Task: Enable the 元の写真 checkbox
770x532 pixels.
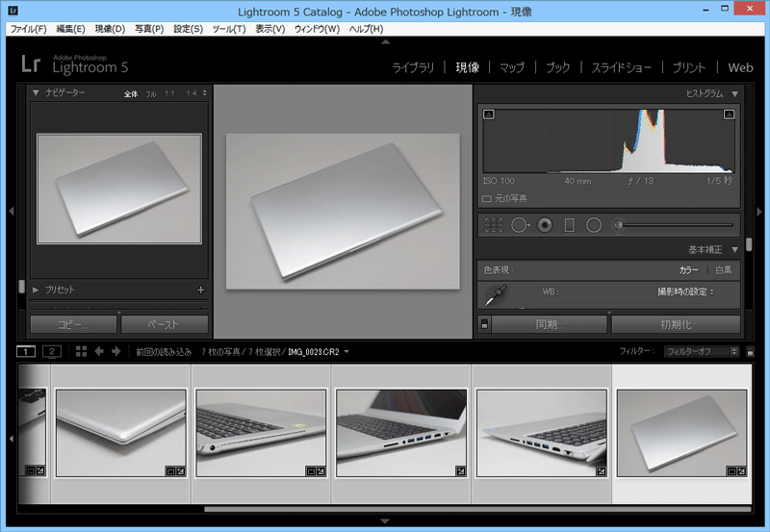Action: point(487,199)
